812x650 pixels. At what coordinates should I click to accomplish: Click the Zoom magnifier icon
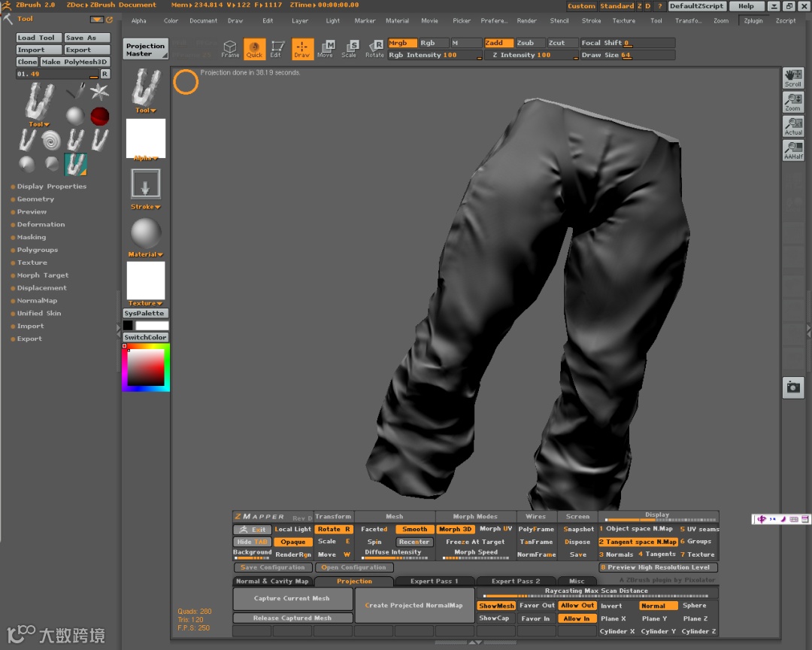[793, 102]
